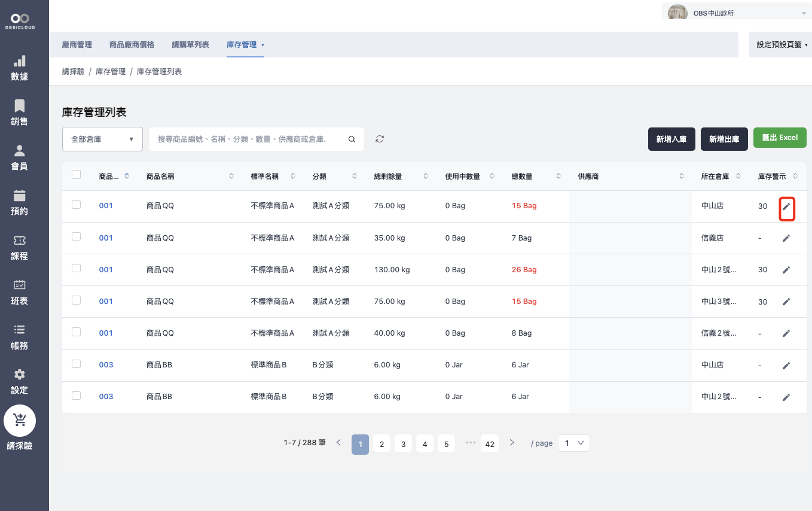Edit stock warning for 信義店 row
This screenshot has width=812, height=511.
click(786, 238)
